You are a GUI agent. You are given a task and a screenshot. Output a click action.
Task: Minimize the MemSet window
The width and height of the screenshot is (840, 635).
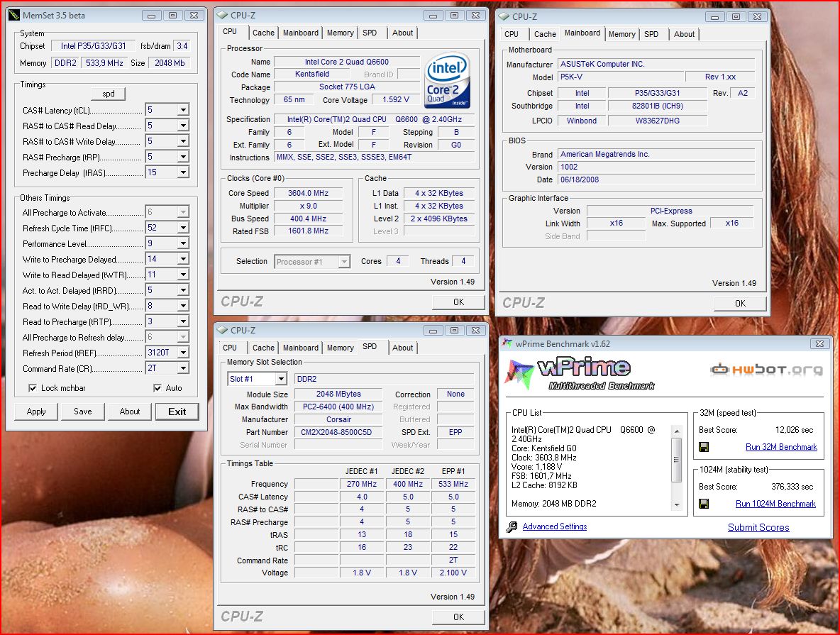tap(151, 16)
